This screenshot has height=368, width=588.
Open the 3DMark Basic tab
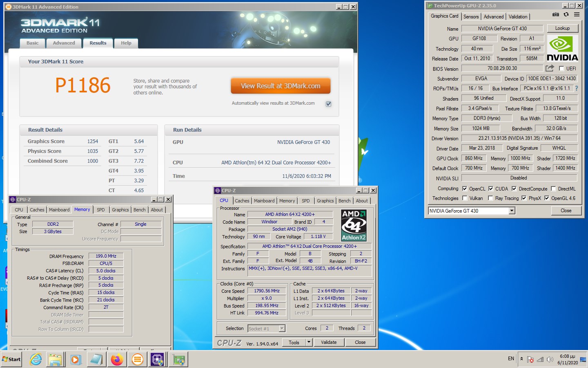click(x=33, y=43)
